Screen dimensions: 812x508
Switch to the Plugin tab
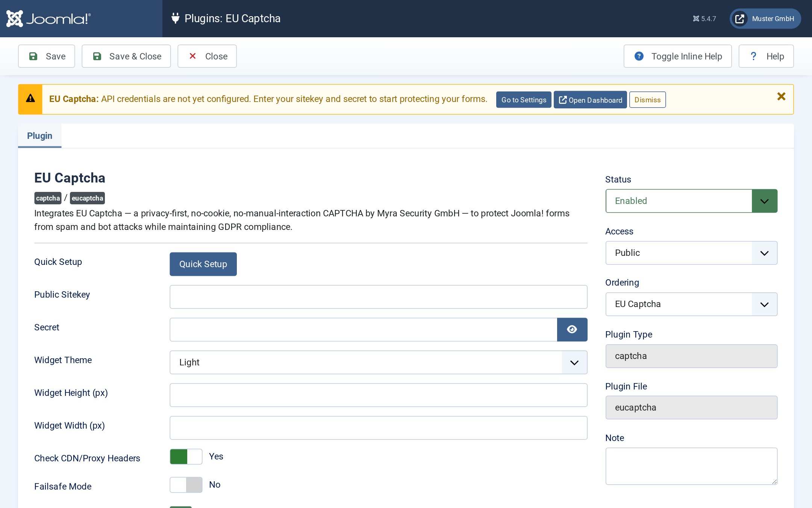coord(40,136)
